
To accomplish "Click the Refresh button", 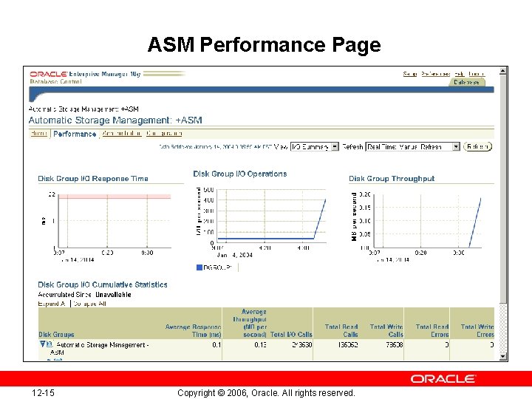I will pos(478,146).
